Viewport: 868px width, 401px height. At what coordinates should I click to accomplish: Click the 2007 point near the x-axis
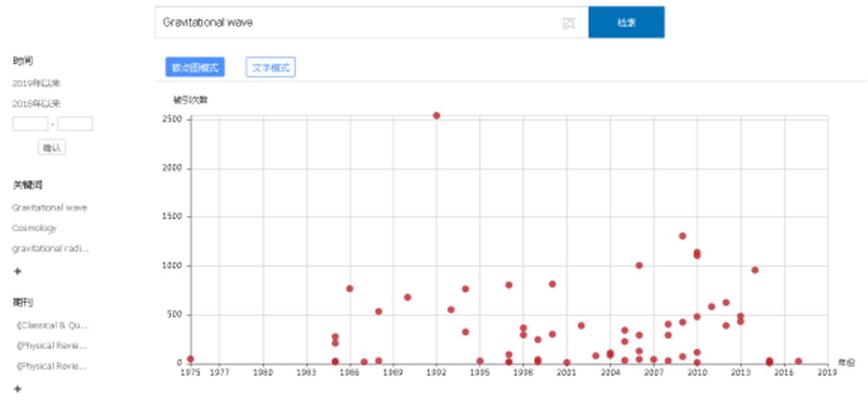pos(653,360)
